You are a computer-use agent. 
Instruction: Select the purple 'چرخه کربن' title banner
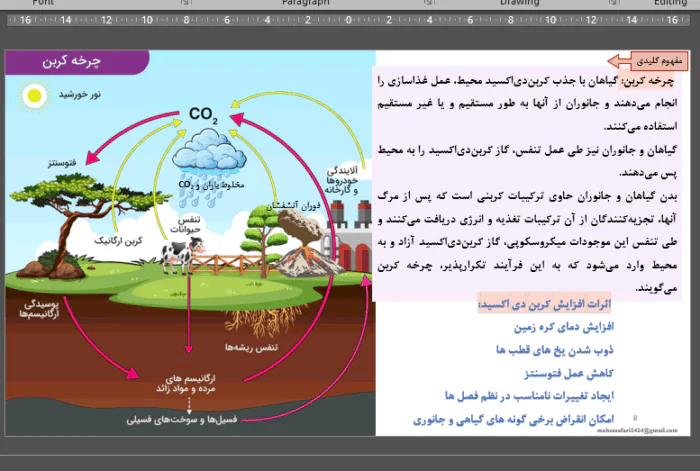(77, 62)
